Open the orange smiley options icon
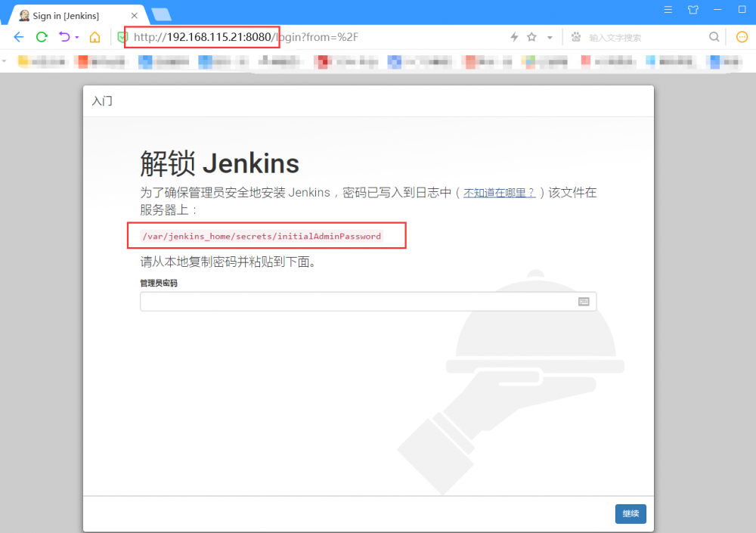This screenshot has width=756, height=533. tap(742, 36)
